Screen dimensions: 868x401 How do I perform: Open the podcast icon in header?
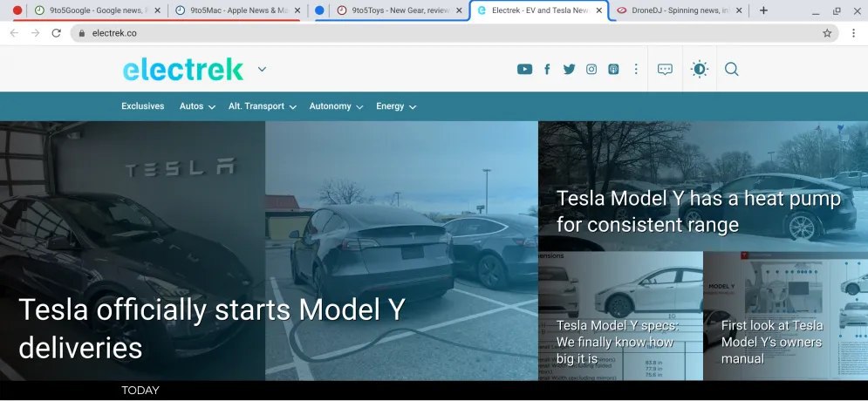(x=613, y=69)
